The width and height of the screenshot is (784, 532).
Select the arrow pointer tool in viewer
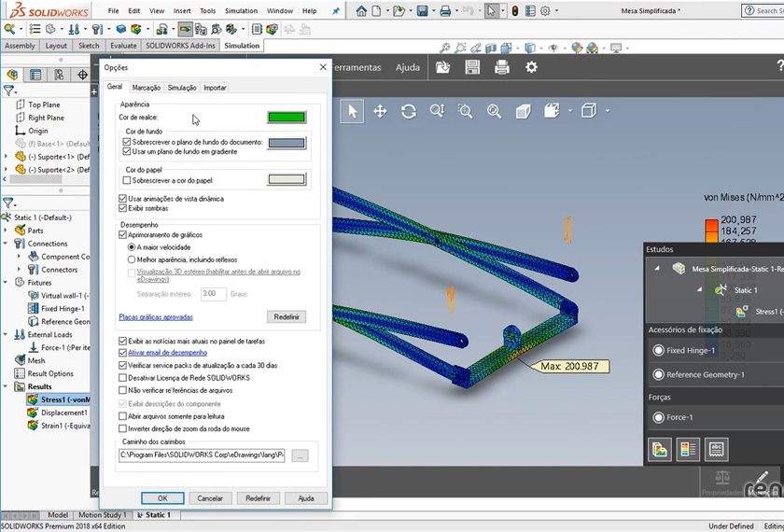(352, 111)
